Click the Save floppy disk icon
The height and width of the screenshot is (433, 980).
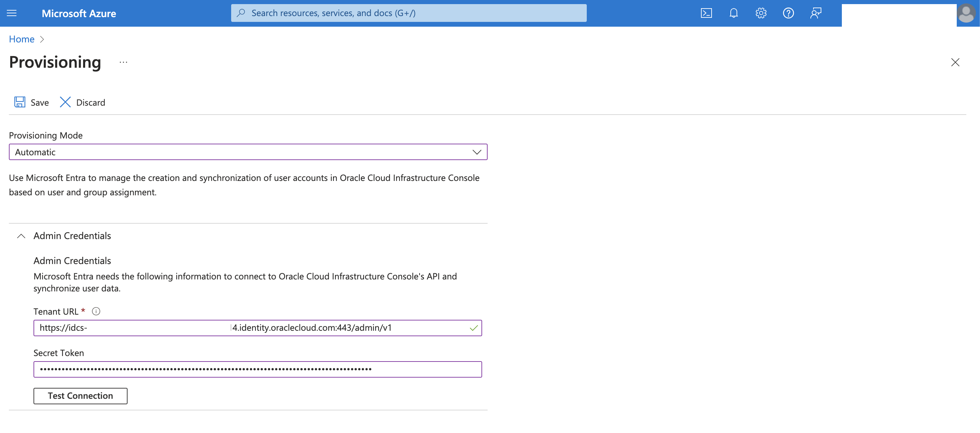coord(20,102)
